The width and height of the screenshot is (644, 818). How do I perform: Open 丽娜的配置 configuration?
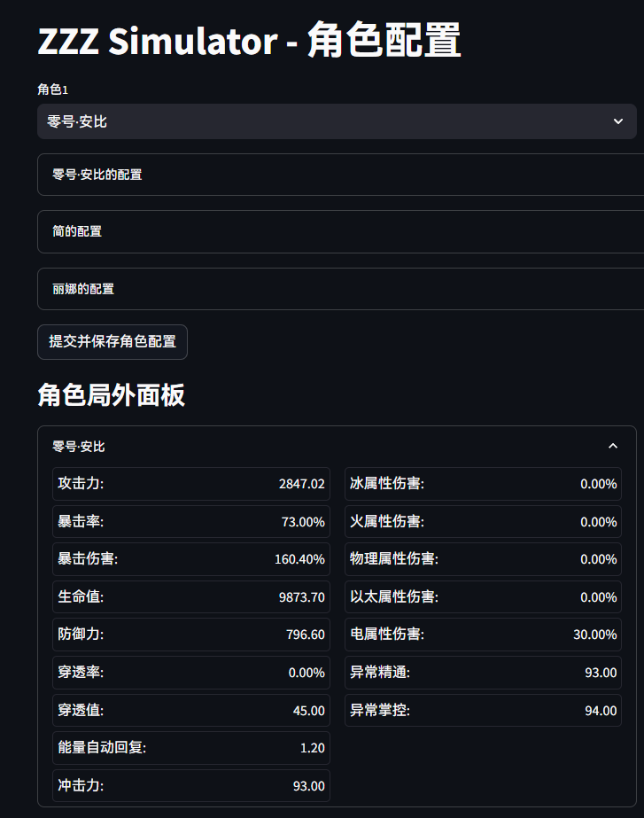coord(337,289)
